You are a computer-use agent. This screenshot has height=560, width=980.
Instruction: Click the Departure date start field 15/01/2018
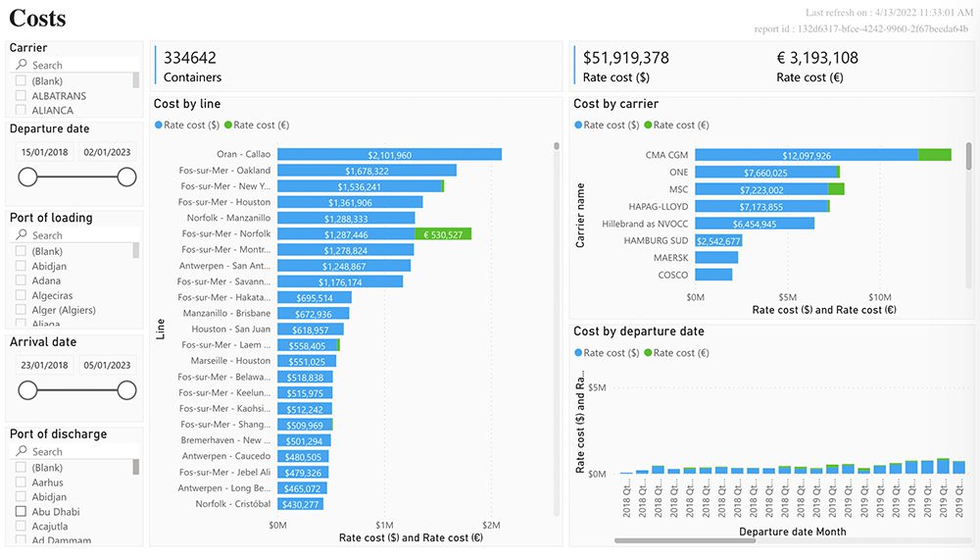pyautogui.click(x=44, y=152)
